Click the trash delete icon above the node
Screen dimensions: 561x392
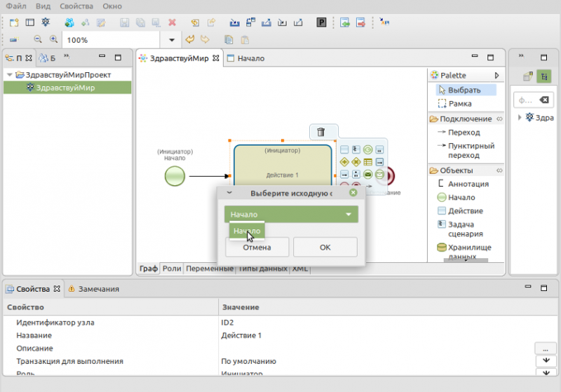point(320,132)
